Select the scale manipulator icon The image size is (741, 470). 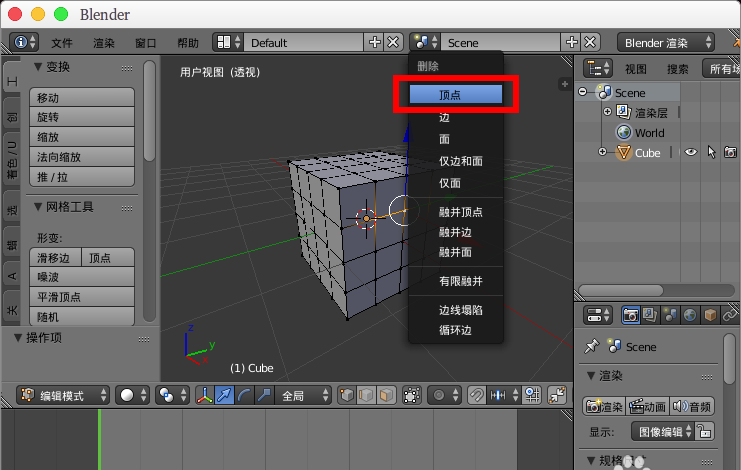point(264,395)
